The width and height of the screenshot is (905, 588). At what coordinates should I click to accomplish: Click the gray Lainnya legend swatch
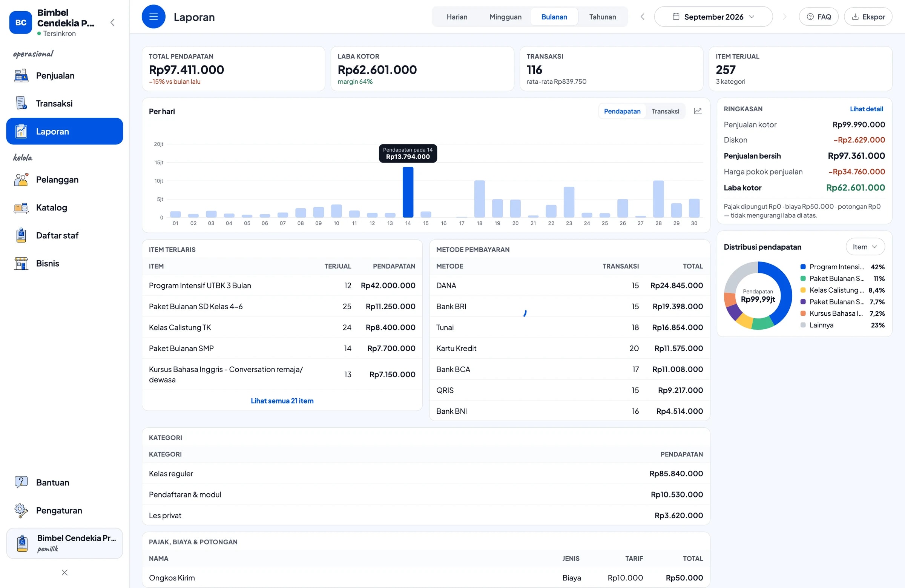[x=803, y=325]
